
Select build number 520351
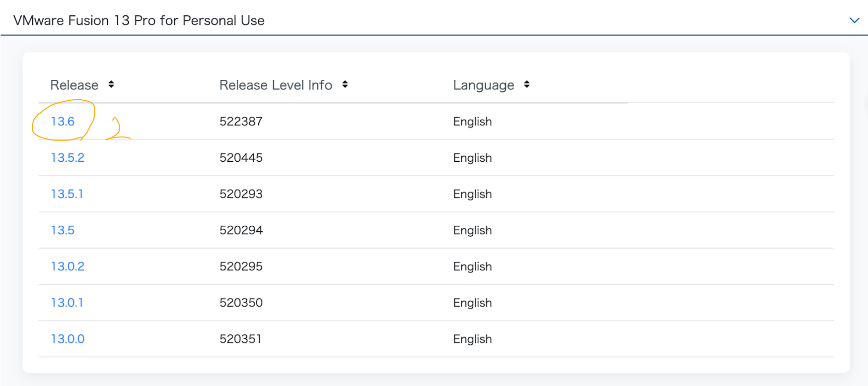pos(240,339)
